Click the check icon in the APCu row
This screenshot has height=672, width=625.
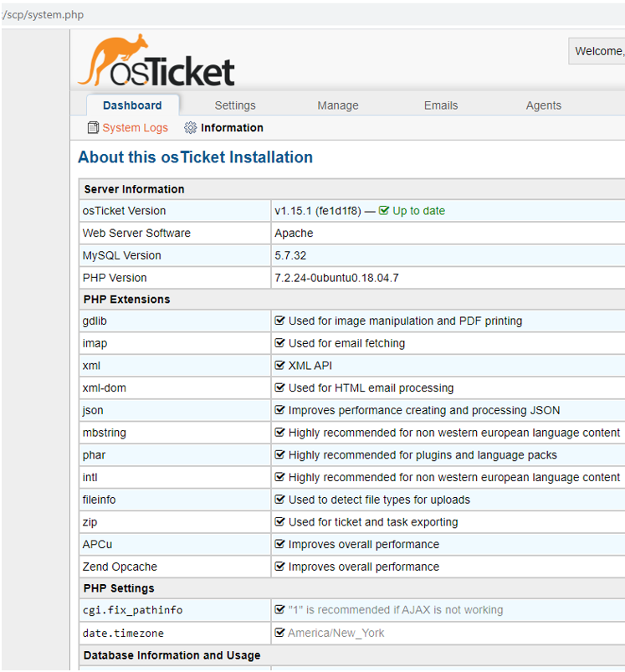pyautogui.click(x=280, y=545)
